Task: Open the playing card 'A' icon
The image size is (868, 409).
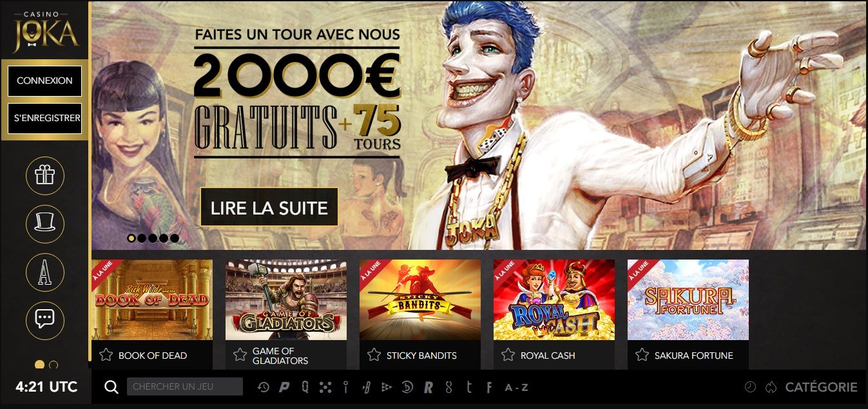Action: (x=44, y=272)
